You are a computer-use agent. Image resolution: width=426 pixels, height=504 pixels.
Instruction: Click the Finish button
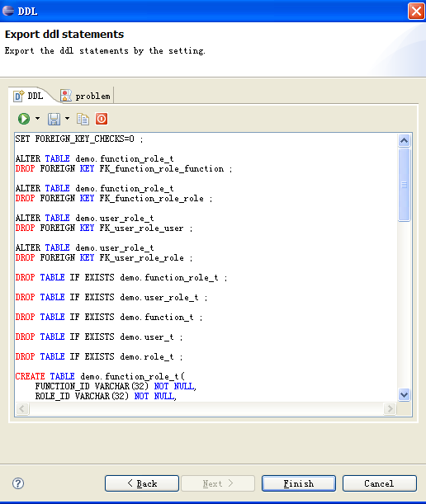[x=299, y=483]
